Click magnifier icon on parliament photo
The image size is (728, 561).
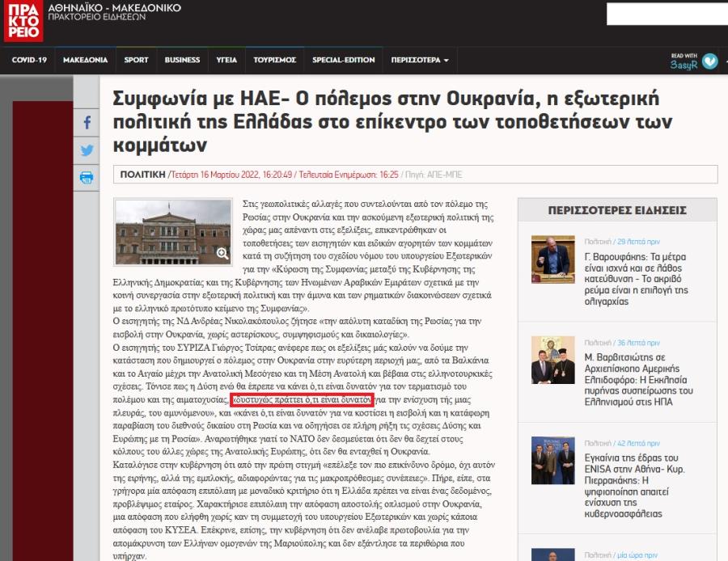pos(222,254)
